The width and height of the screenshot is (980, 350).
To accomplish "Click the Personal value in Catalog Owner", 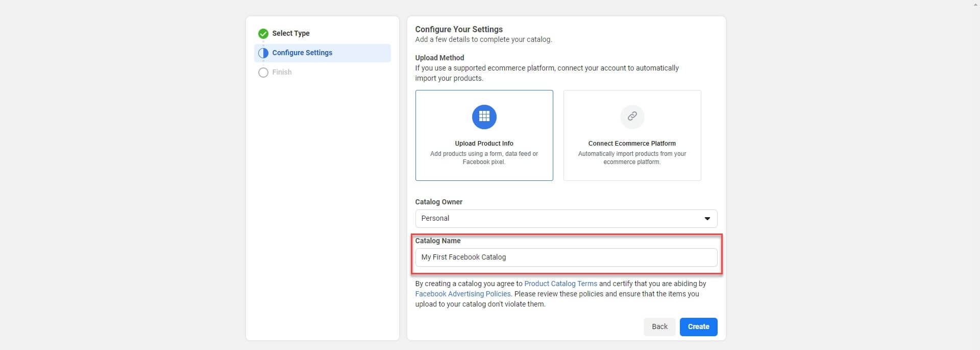I will pos(435,218).
